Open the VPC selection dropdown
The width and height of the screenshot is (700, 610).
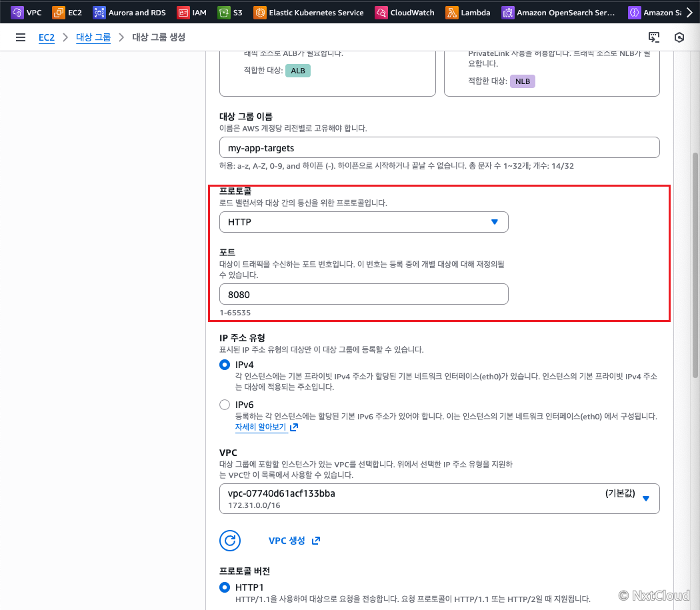[x=439, y=499]
